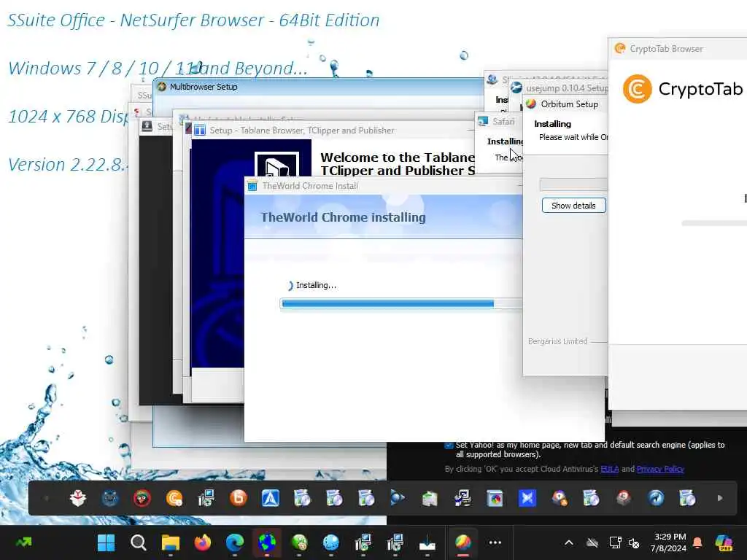Click the large CryptoTab orange logo
The image size is (747, 560).
tap(637, 88)
